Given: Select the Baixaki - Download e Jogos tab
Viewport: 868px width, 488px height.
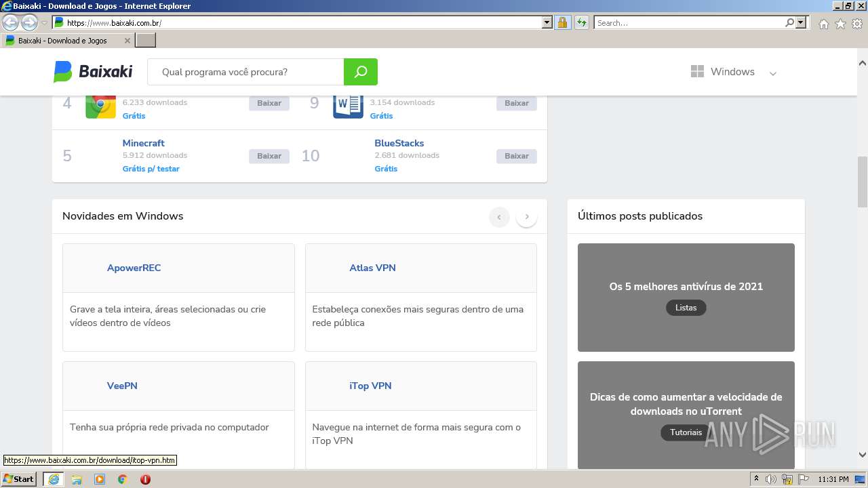Looking at the screenshot, I should [68, 41].
